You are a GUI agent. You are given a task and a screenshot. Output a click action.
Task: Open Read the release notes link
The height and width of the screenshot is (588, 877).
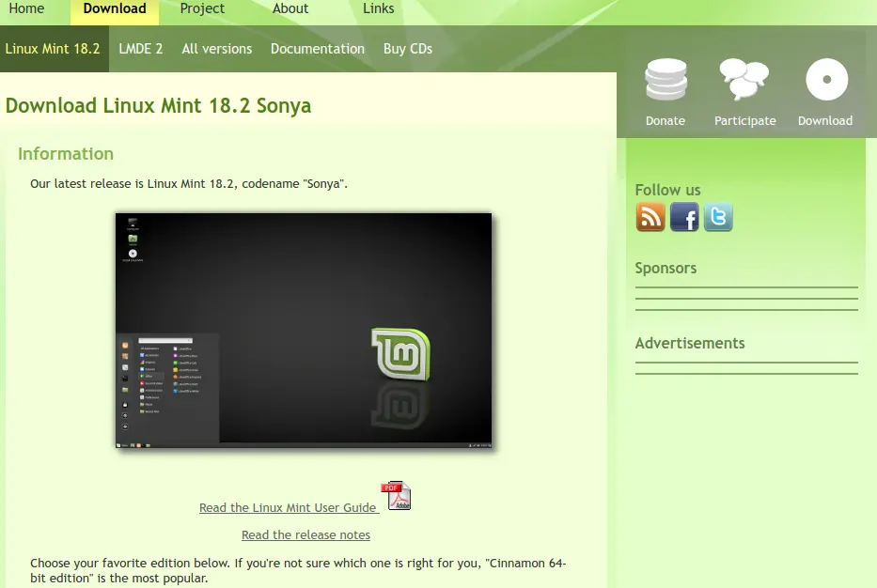(x=305, y=534)
